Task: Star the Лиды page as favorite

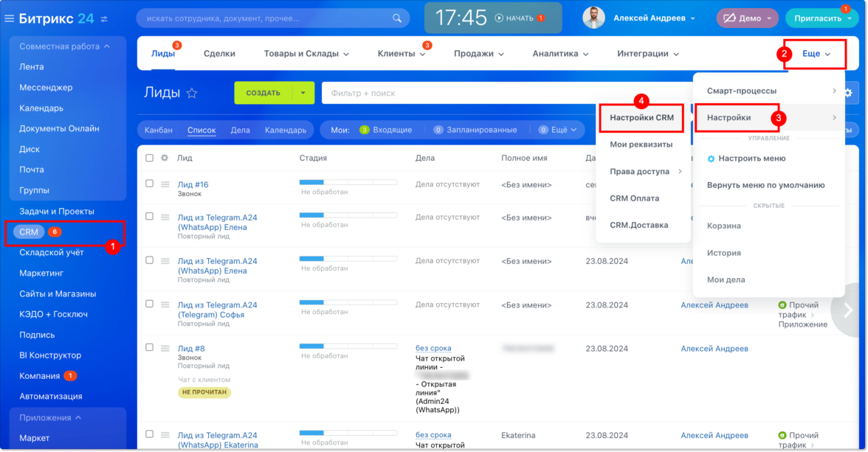Action: tap(192, 93)
